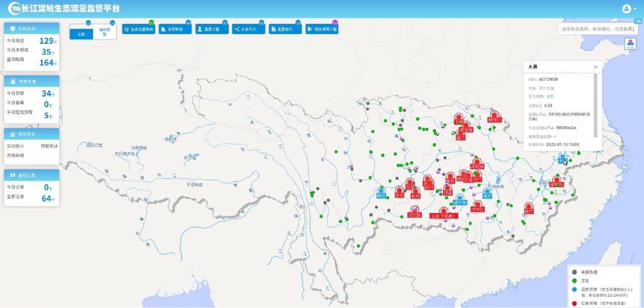Click the 今日预警 count of 34
Screen dimensions: 644x308
click(x=47, y=94)
